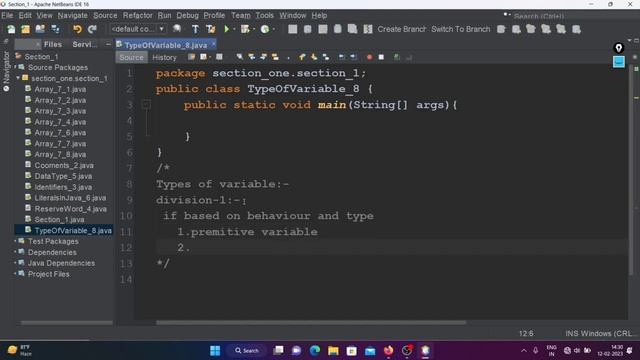Expand the Test Packages node
640x360 pixels.
[15, 241]
